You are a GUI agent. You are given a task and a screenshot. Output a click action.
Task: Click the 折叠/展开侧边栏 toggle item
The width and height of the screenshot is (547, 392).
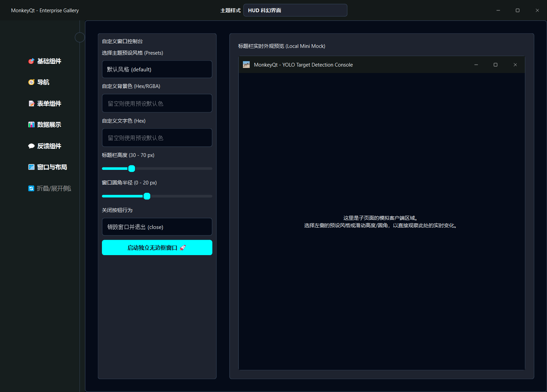pyautogui.click(x=50, y=189)
